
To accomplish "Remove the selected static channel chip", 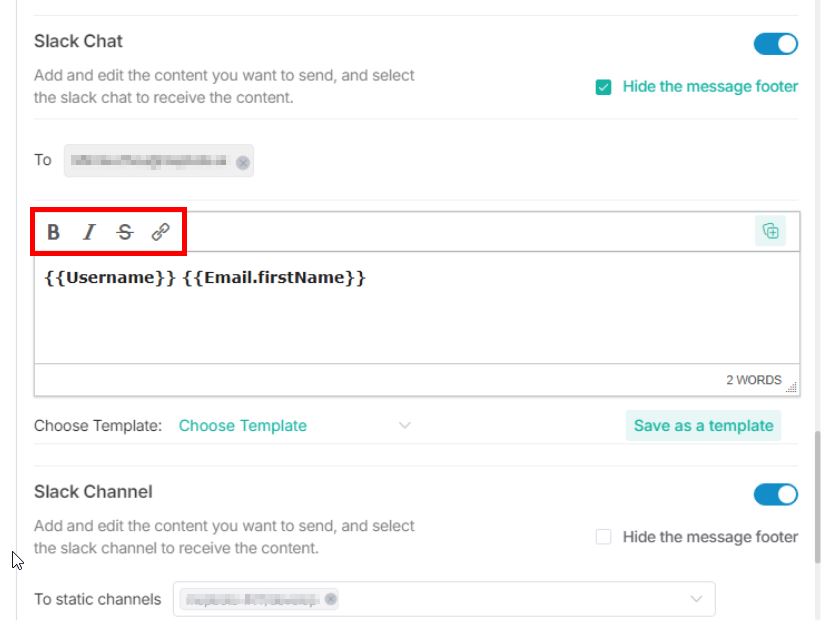I will click(x=331, y=598).
